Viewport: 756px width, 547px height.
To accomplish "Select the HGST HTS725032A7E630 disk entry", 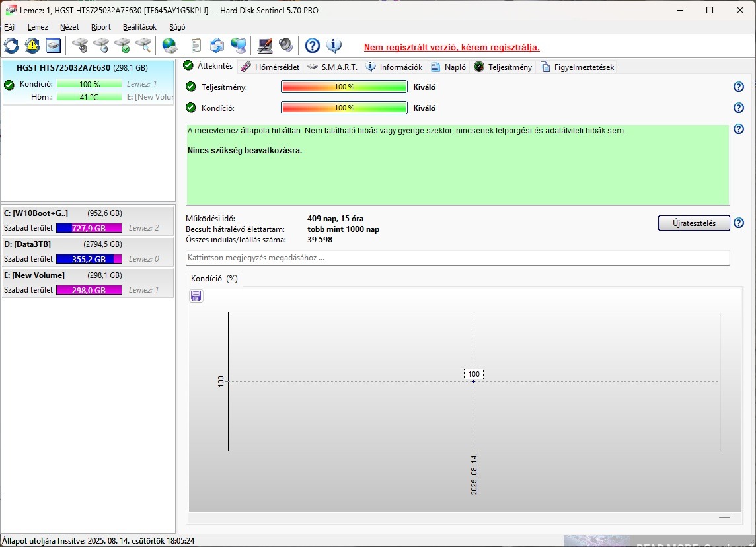I will click(88, 83).
